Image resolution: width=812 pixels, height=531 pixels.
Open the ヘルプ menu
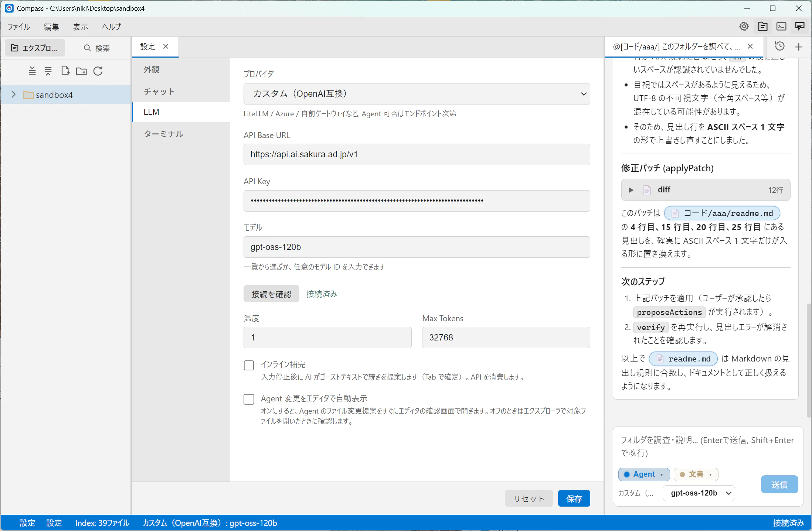(112, 27)
